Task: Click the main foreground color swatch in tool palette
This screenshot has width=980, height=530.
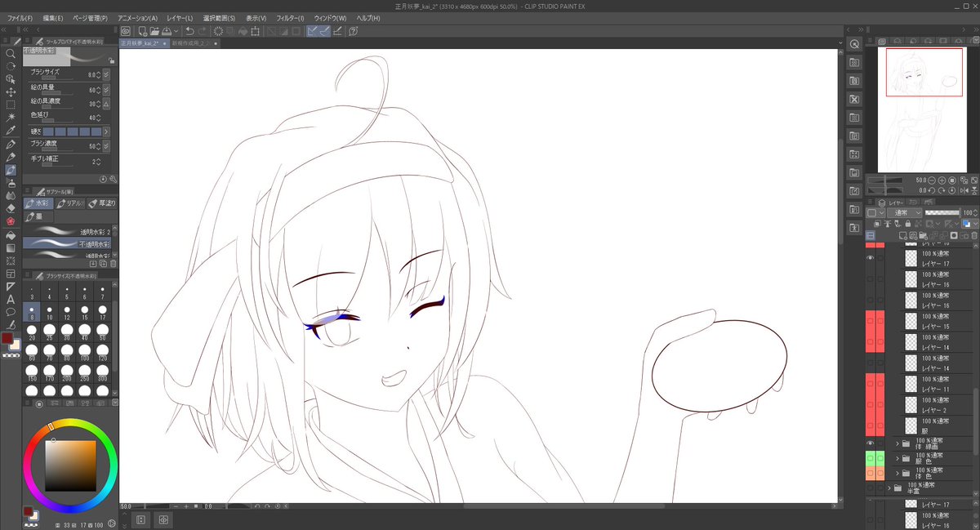Action: tap(7, 338)
